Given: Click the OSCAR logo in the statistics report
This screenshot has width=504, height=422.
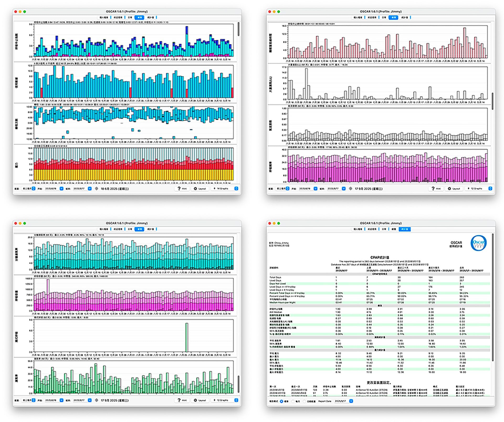Looking at the screenshot, I should [478, 243].
